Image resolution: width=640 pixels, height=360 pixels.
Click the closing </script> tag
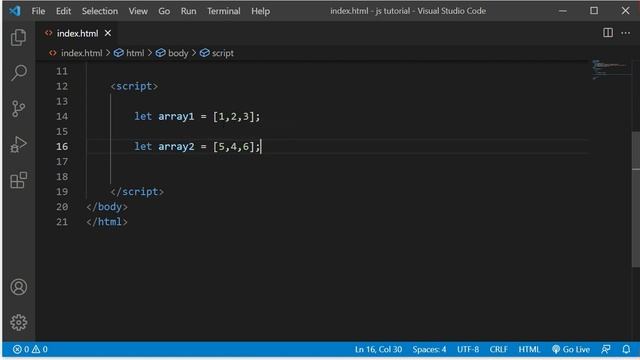click(x=137, y=191)
